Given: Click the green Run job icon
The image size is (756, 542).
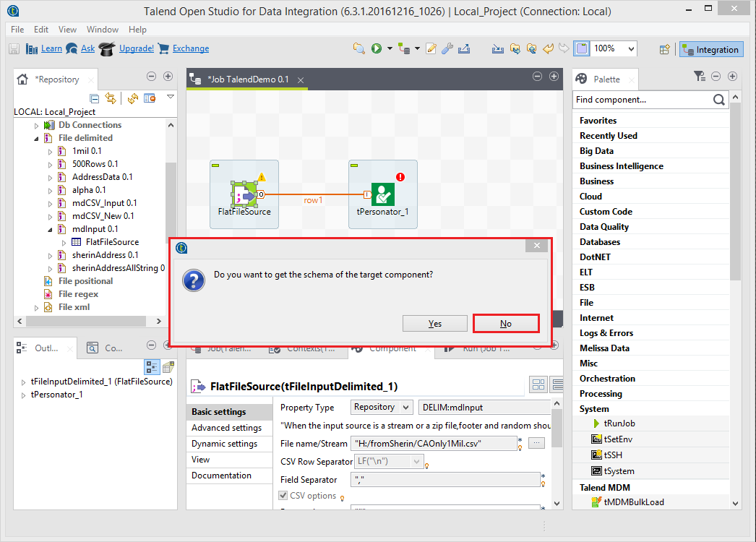Looking at the screenshot, I should click(377, 48).
